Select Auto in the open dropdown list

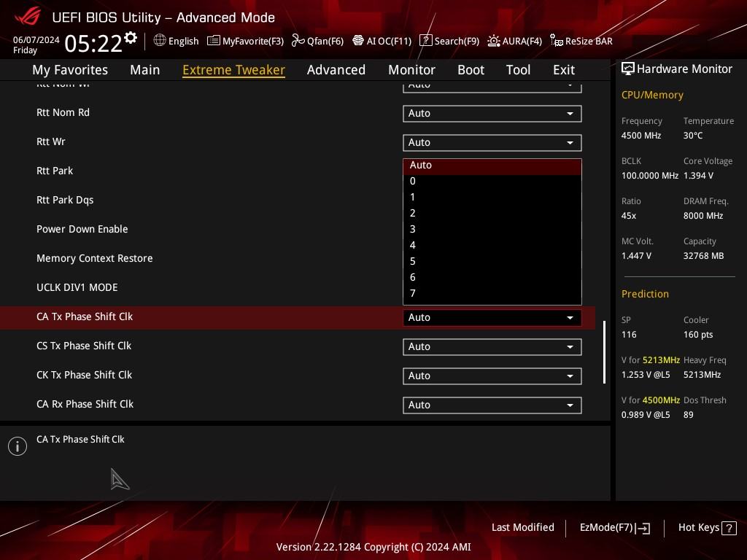(492, 166)
